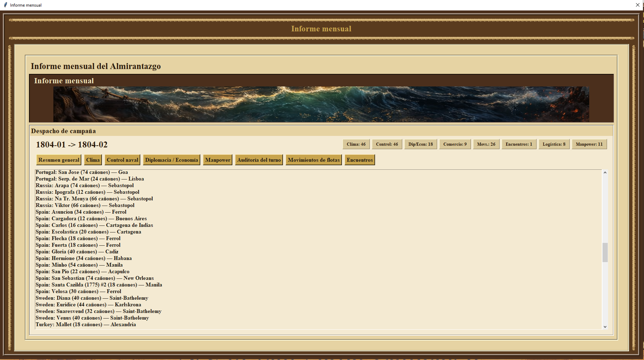Image resolution: width=644 pixels, height=360 pixels.
Task: Click the Dip/Econ: 18 counter button
Action: pos(421,144)
